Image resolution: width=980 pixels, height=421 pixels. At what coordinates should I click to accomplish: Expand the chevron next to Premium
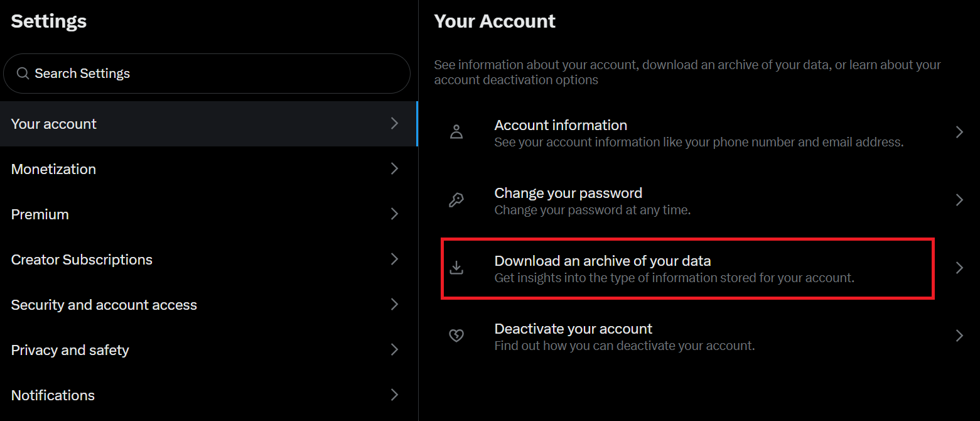394,214
